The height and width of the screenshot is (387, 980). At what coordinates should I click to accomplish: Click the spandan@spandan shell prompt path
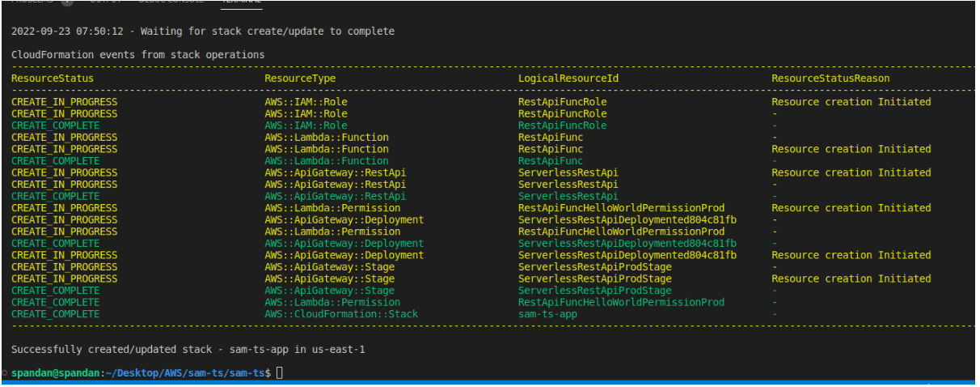141,372
